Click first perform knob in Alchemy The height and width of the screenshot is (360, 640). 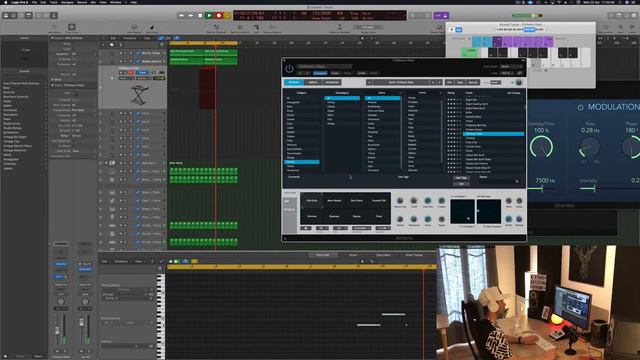[x=400, y=200]
